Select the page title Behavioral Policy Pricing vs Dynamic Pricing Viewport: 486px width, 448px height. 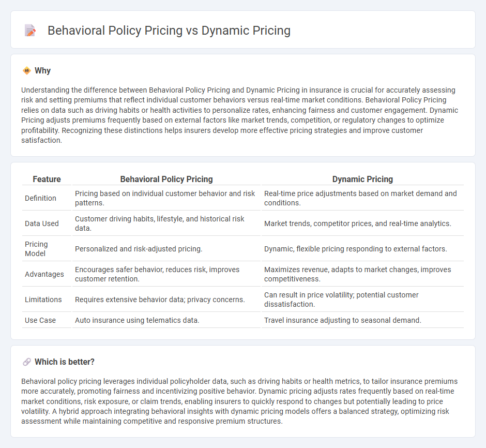pos(169,31)
